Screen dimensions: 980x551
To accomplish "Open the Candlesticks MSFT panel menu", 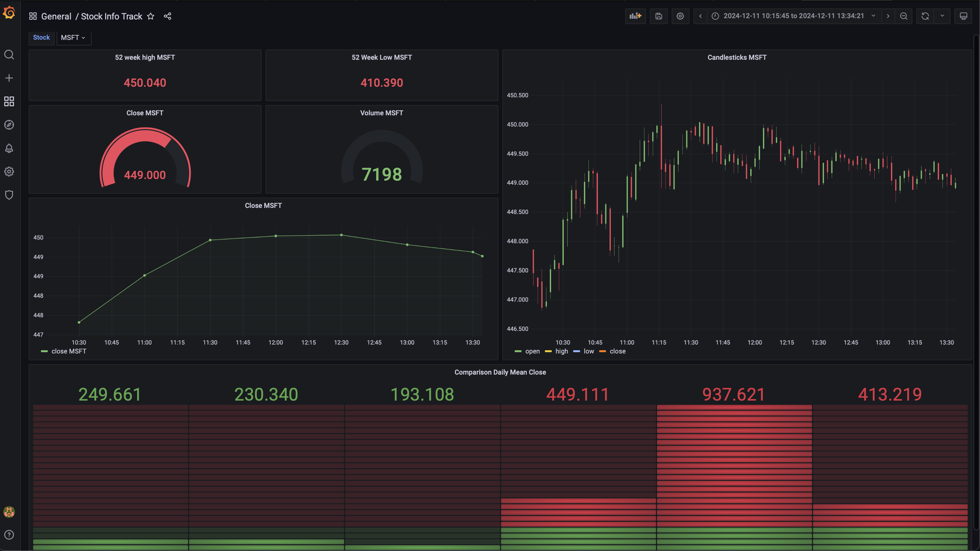I will [737, 58].
